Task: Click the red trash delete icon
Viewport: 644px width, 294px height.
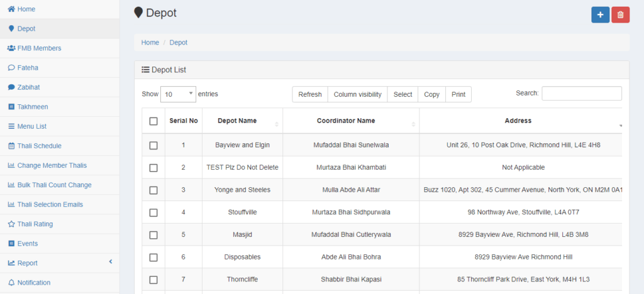Action: pos(620,15)
